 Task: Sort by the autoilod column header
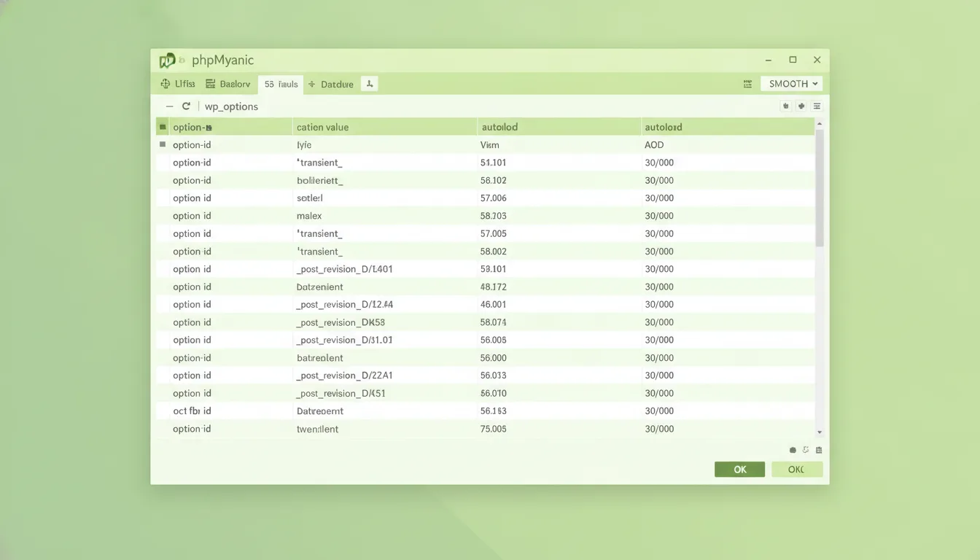click(x=499, y=127)
